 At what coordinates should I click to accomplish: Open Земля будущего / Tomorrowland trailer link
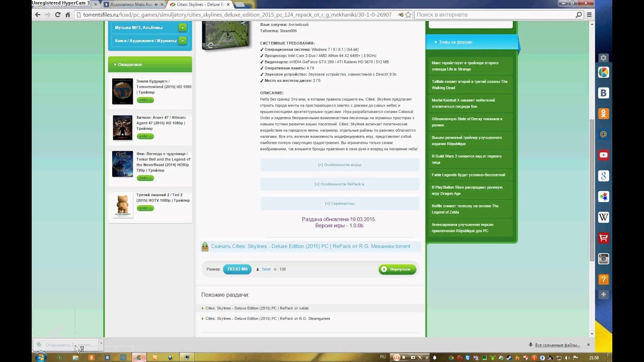(x=164, y=86)
